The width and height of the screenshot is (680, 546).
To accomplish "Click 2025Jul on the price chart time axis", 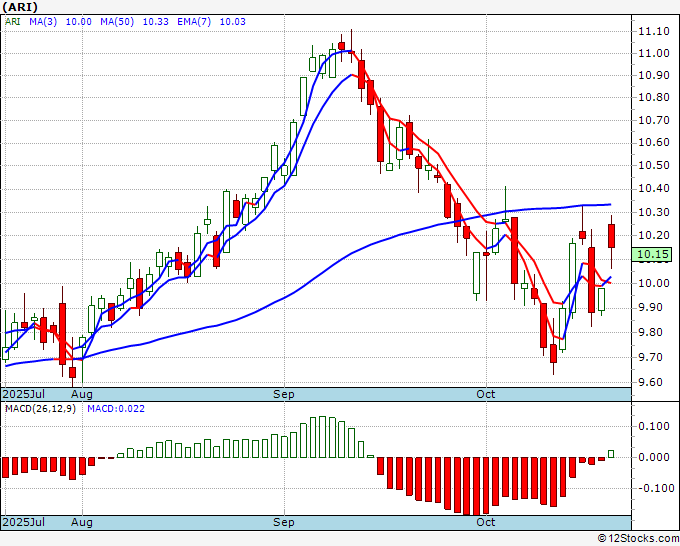I will point(24,394).
